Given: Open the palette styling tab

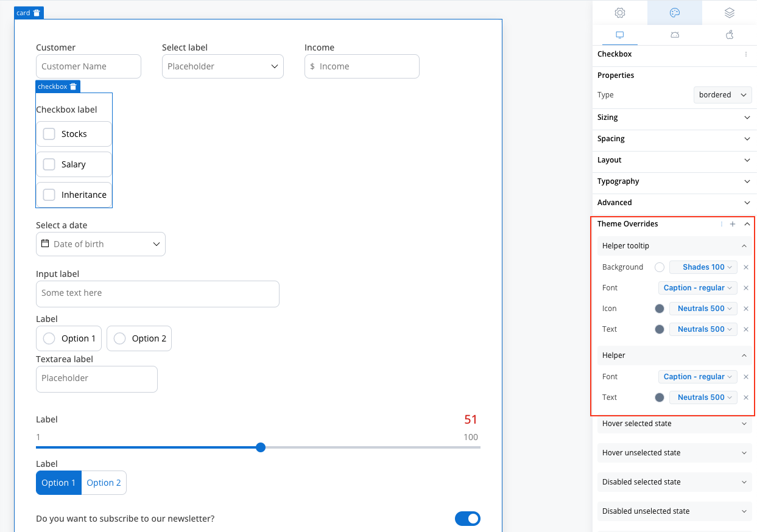Looking at the screenshot, I should click(x=675, y=13).
